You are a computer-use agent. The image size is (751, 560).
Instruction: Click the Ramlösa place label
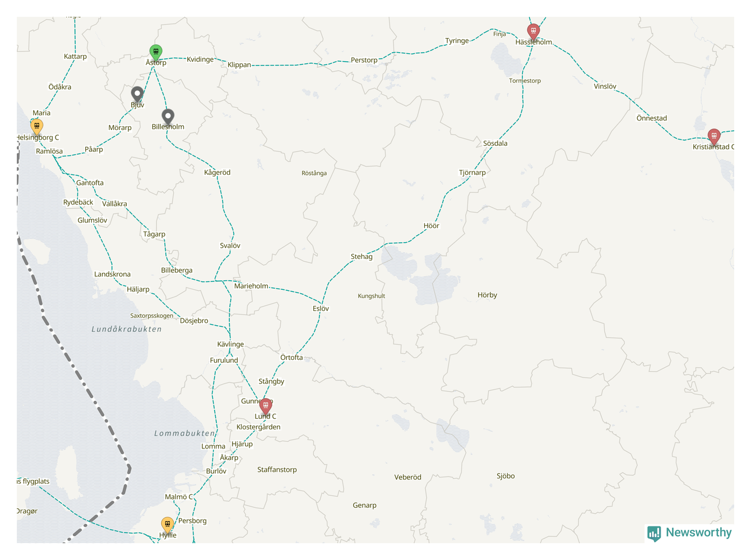pos(49,151)
